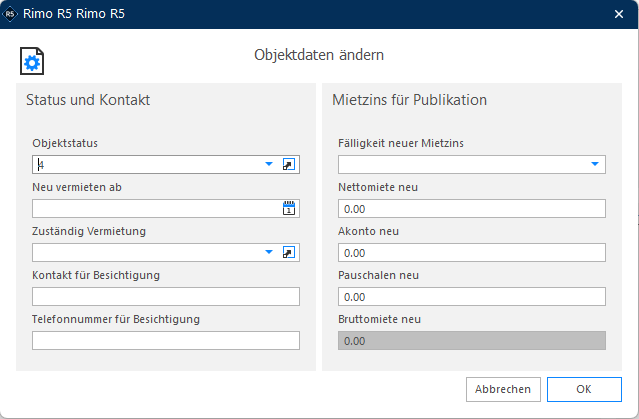Confirm with the OK button
The width and height of the screenshot is (639, 419).
point(584,389)
